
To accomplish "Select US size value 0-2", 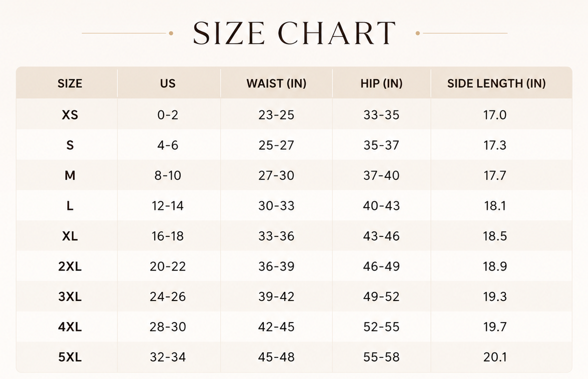I will coord(168,114).
